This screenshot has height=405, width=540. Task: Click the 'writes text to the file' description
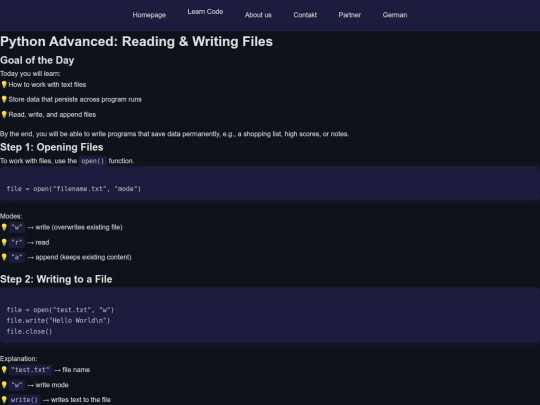point(81,400)
